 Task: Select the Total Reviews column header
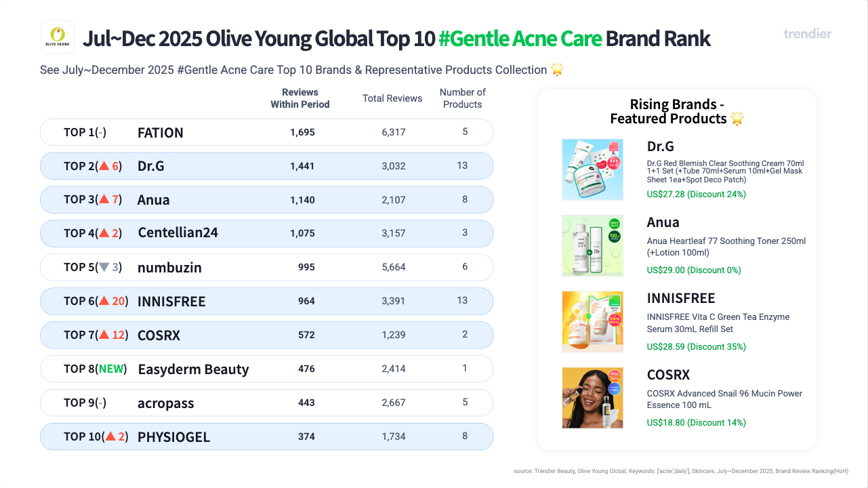click(x=392, y=98)
